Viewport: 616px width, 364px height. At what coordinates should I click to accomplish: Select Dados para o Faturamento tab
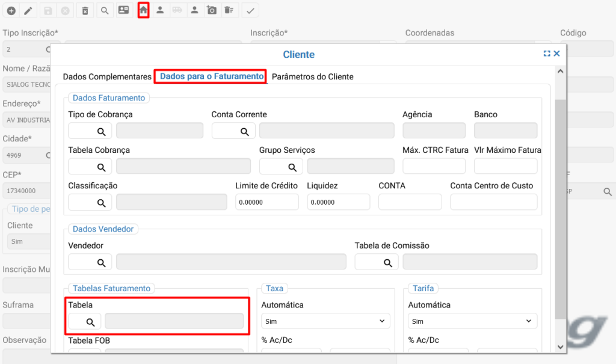coord(211,77)
